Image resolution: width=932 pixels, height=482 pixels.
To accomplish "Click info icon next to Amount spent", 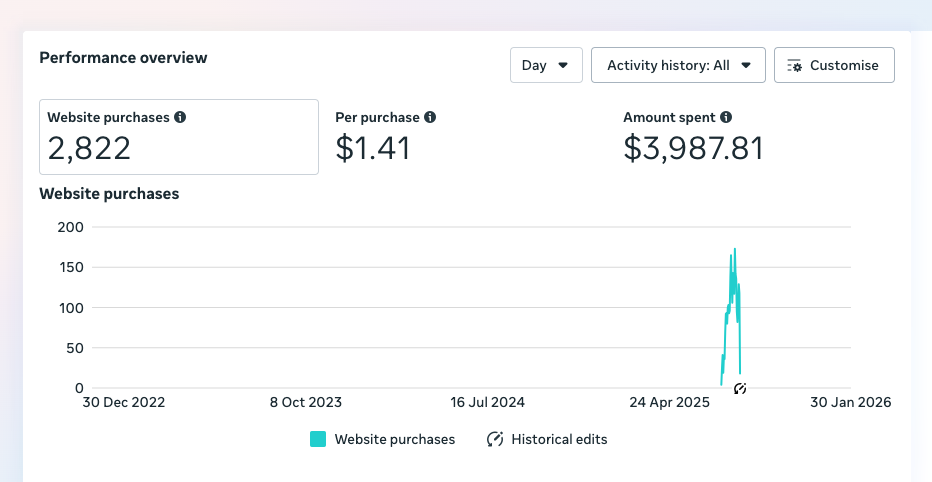I will [x=726, y=117].
